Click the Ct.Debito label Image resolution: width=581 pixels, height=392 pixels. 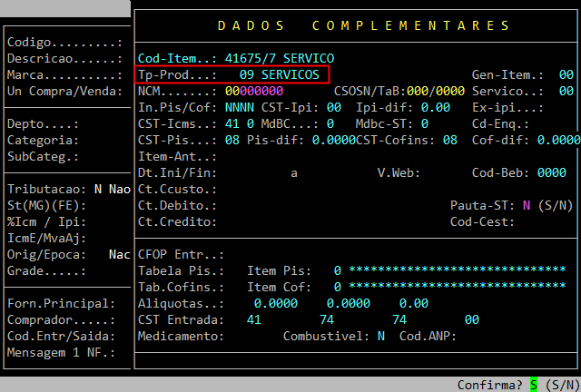coord(177,205)
